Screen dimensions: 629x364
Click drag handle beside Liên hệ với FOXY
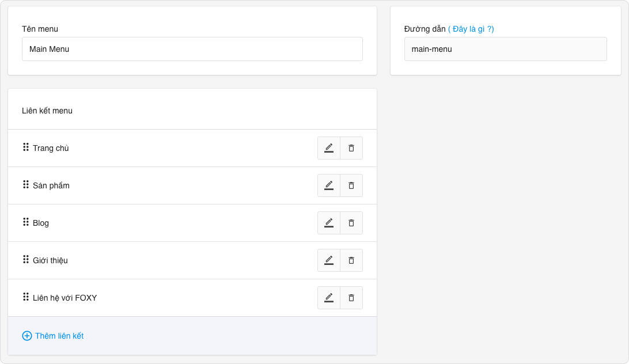tap(26, 297)
